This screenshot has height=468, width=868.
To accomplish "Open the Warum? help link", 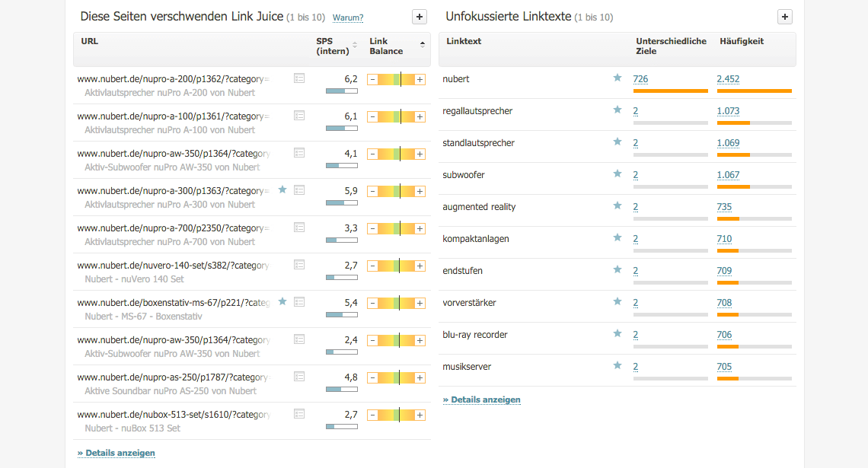I will [x=348, y=18].
